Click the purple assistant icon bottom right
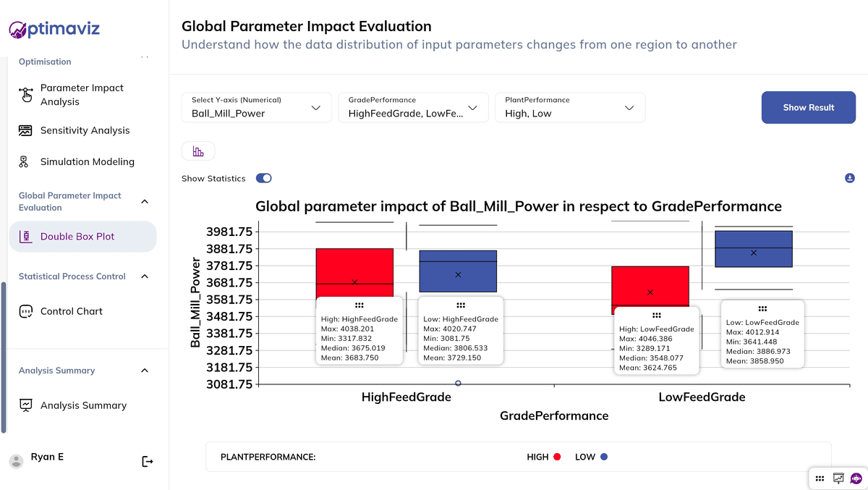 856,478
